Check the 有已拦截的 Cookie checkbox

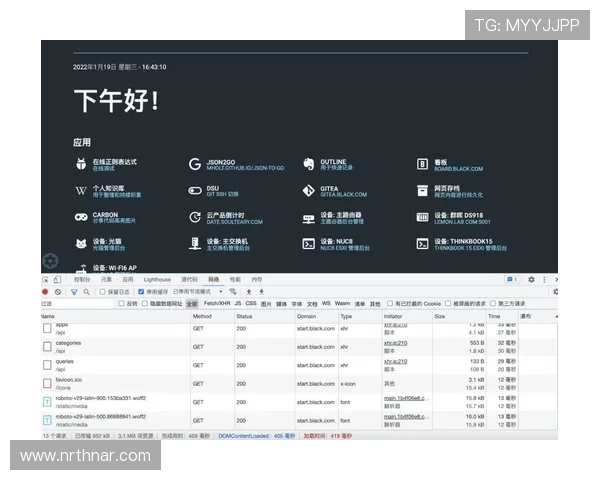[390, 304]
